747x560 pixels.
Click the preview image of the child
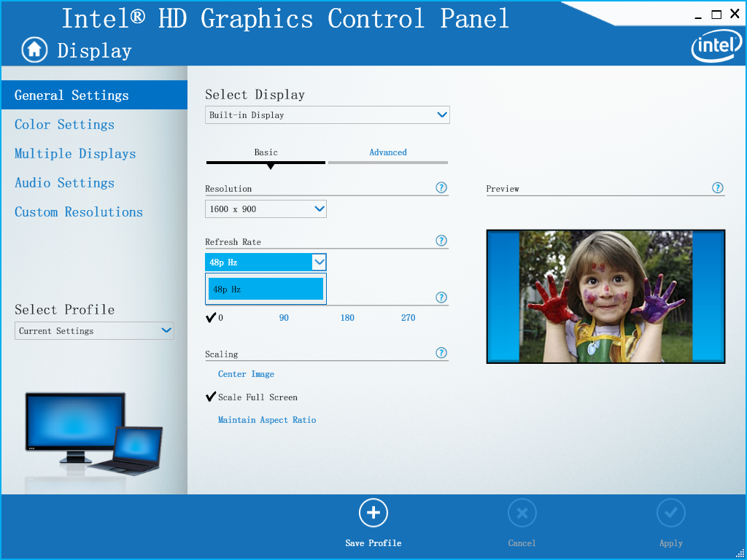tap(605, 296)
